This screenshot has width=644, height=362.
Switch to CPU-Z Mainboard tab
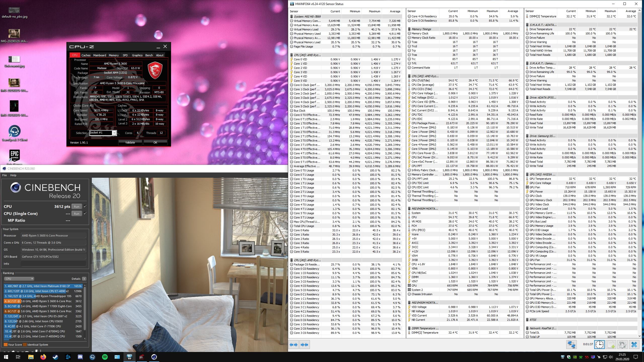pyautogui.click(x=100, y=55)
